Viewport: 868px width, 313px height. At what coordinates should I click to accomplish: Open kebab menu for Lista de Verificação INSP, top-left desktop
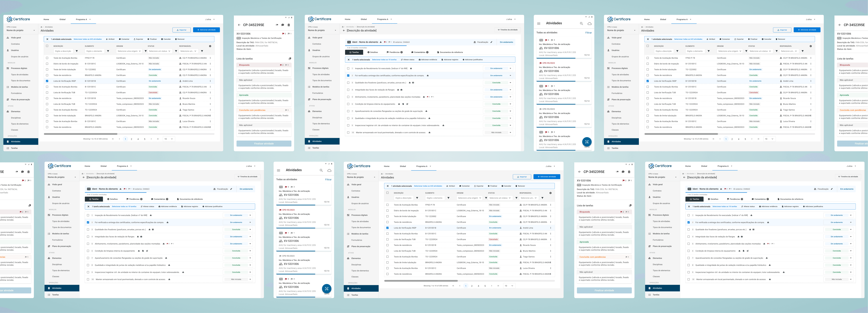point(210,81)
